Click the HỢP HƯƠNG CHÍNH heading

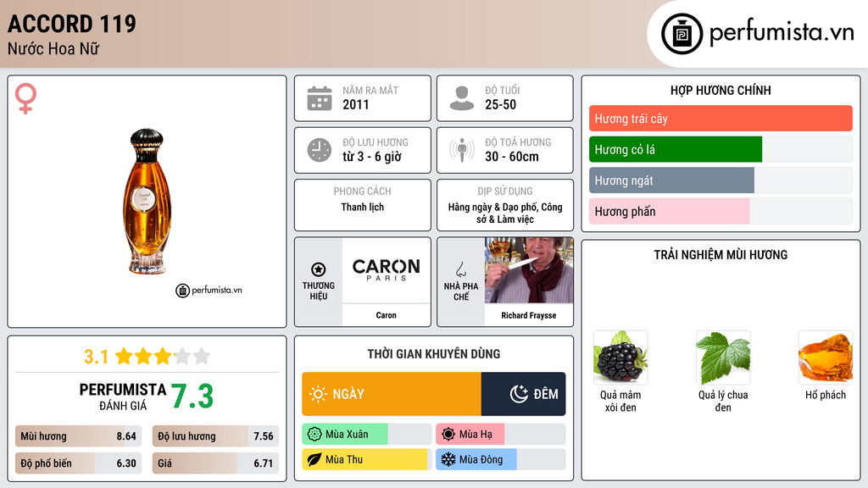point(721,90)
